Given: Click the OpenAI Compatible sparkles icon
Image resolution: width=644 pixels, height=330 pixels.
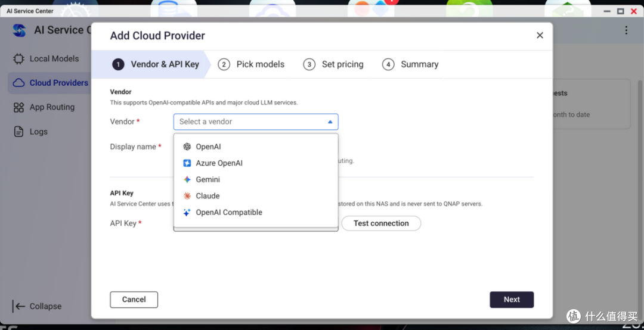Looking at the screenshot, I should click(x=187, y=212).
